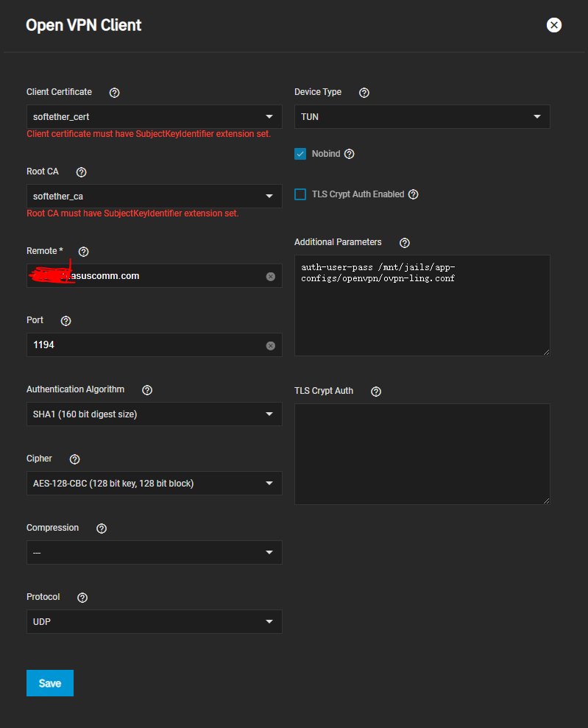The height and width of the screenshot is (728, 588).
Task: Open the Root CA help tooltip
Action: point(81,172)
